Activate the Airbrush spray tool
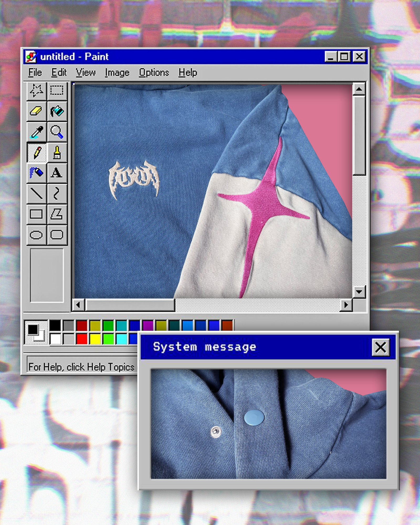 tap(37, 172)
